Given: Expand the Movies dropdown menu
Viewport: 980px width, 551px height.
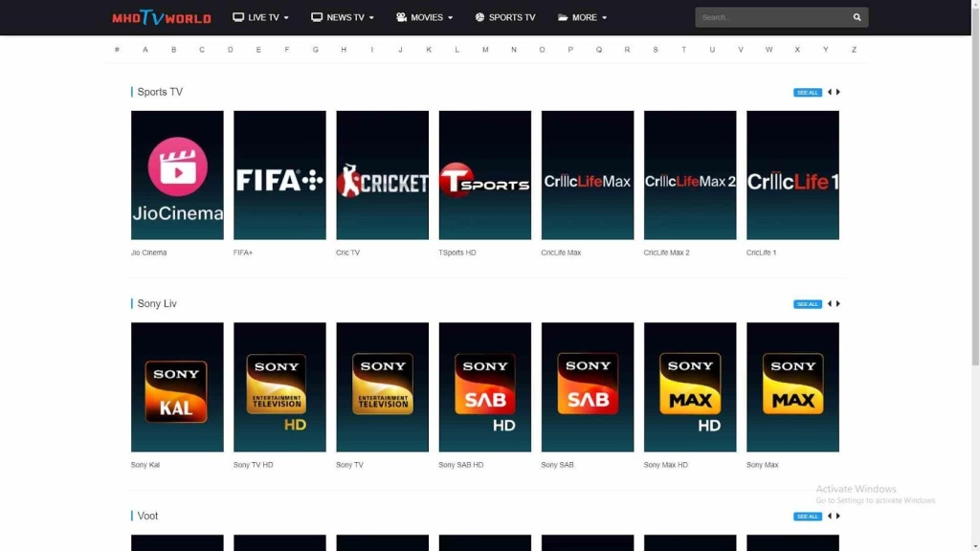Looking at the screenshot, I should pos(424,17).
